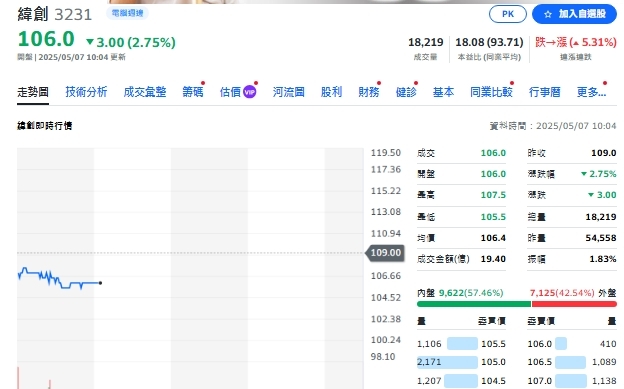The height and width of the screenshot is (389, 624).
Task: Click the red 外盤 portion of ratio bar
Action: pyautogui.click(x=574, y=304)
